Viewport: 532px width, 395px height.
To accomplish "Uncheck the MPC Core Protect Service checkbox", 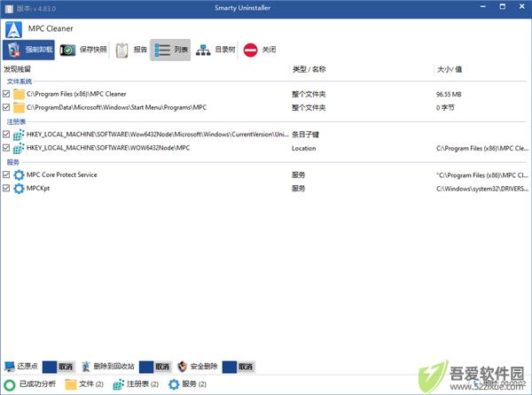I will (x=6, y=174).
